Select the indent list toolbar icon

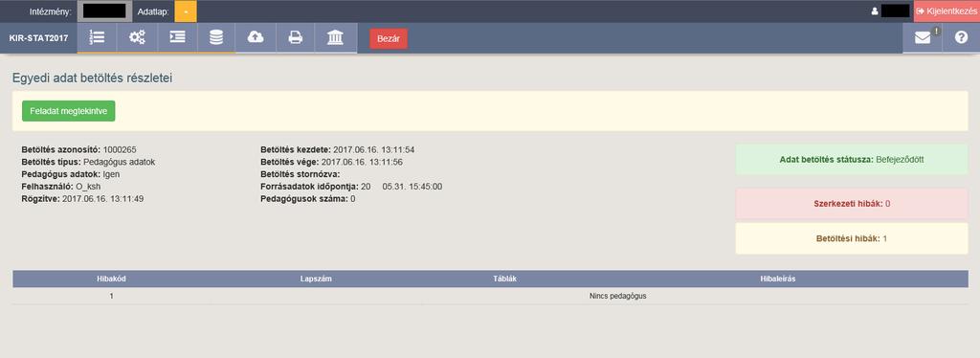[x=177, y=37]
